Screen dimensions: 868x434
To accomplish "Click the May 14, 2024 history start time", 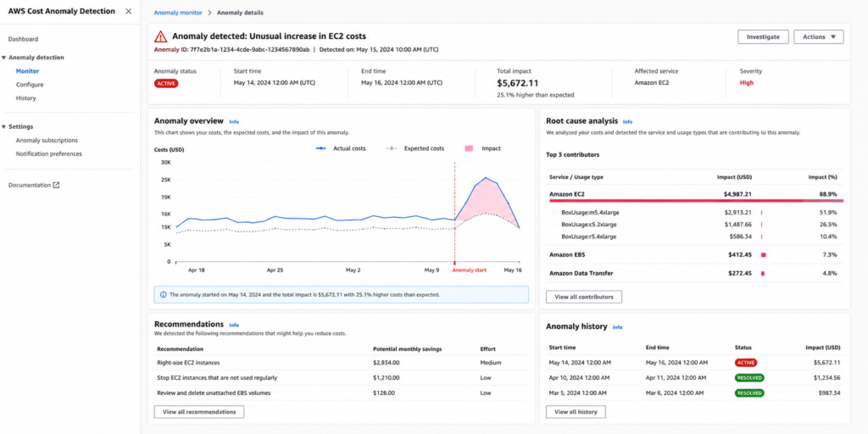I will (x=580, y=363).
